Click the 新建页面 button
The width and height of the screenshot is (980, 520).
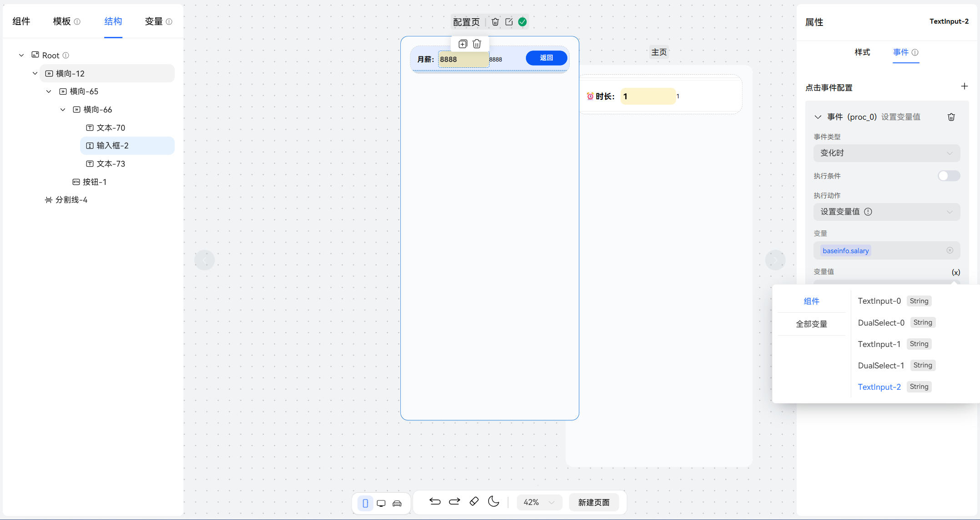click(x=594, y=502)
